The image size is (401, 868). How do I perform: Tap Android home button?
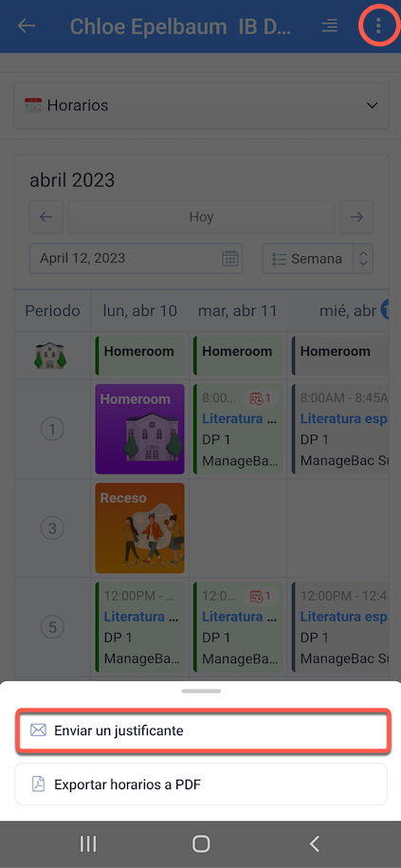click(201, 844)
